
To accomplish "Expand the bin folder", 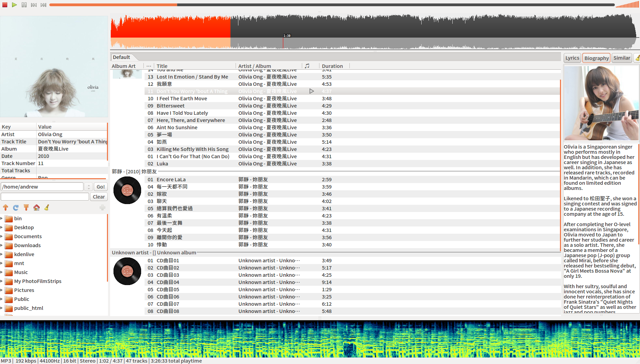I will (x=1, y=219).
